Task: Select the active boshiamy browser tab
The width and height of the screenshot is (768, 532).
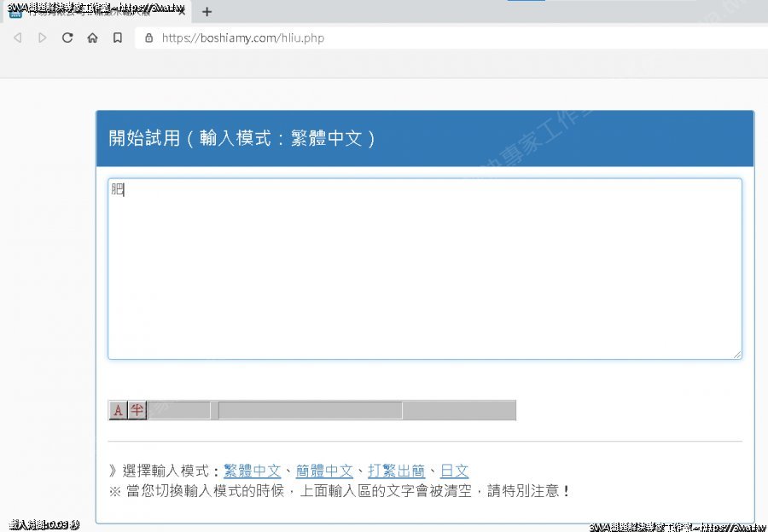Action: (94, 12)
